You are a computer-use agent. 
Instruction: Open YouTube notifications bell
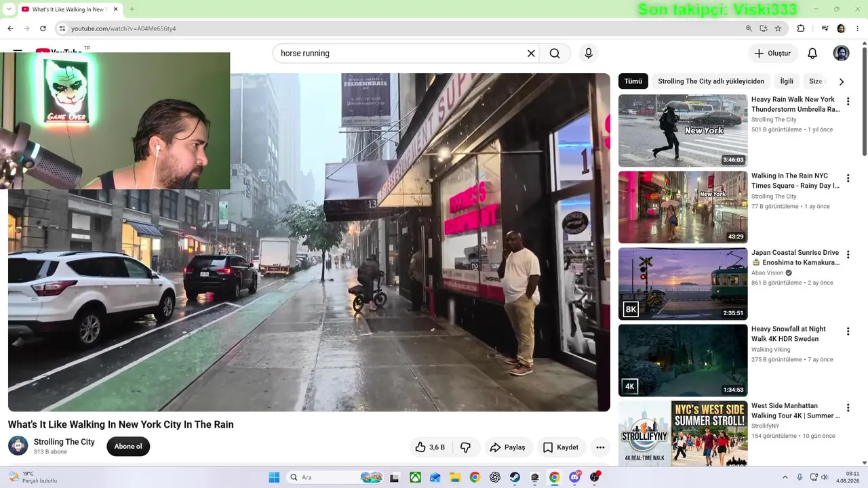coord(812,54)
